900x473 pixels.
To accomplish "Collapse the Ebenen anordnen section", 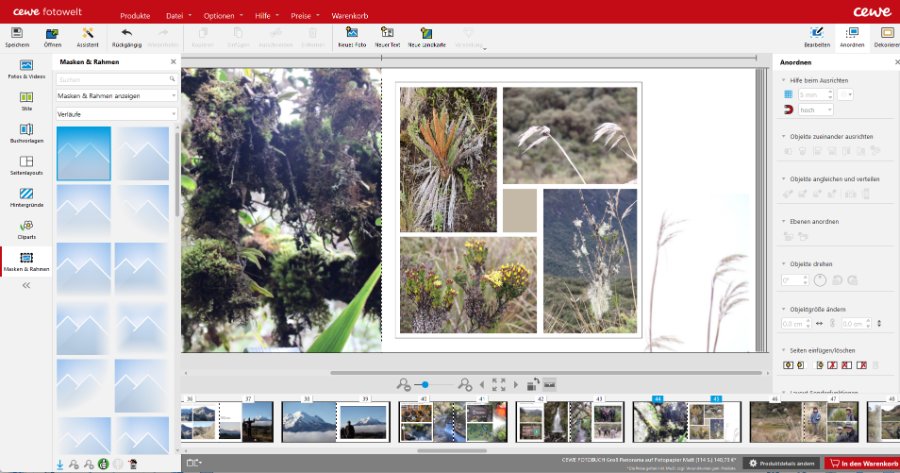I will coord(784,221).
